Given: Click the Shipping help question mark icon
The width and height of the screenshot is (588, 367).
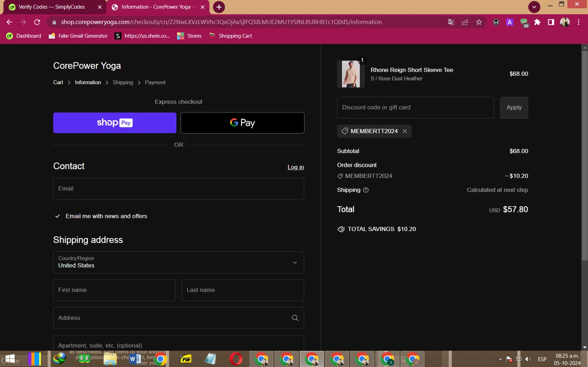Looking at the screenshot, I should click(x=366, y=190).
